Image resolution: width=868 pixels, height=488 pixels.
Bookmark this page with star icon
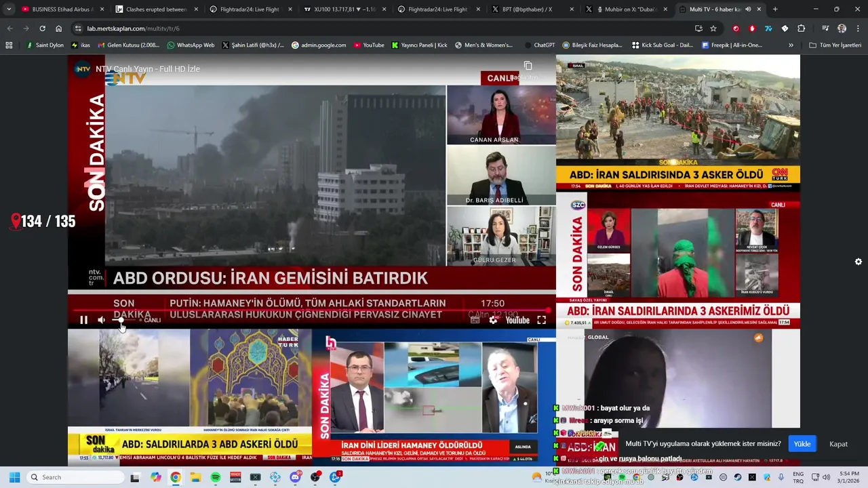click(x=713, y=28)
